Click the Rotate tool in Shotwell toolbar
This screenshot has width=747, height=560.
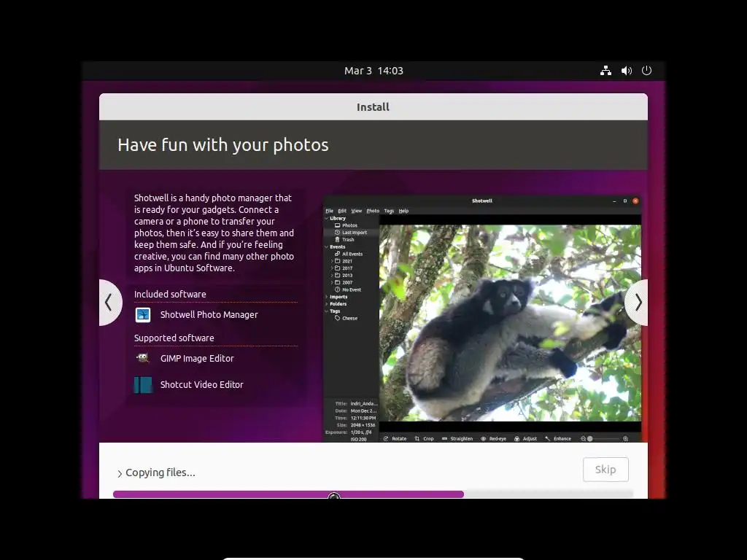[395, 438]
